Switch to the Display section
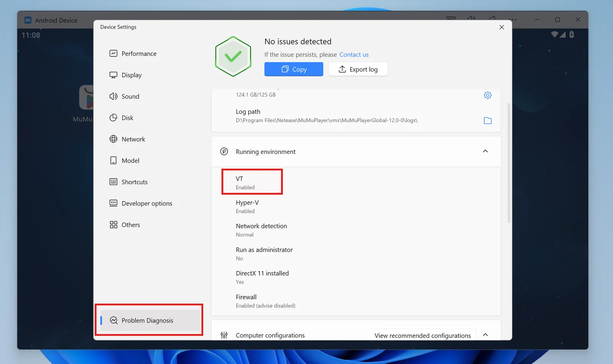Image resolution: width=613 pixels, height=364 pixels. (x=126, y=75)
